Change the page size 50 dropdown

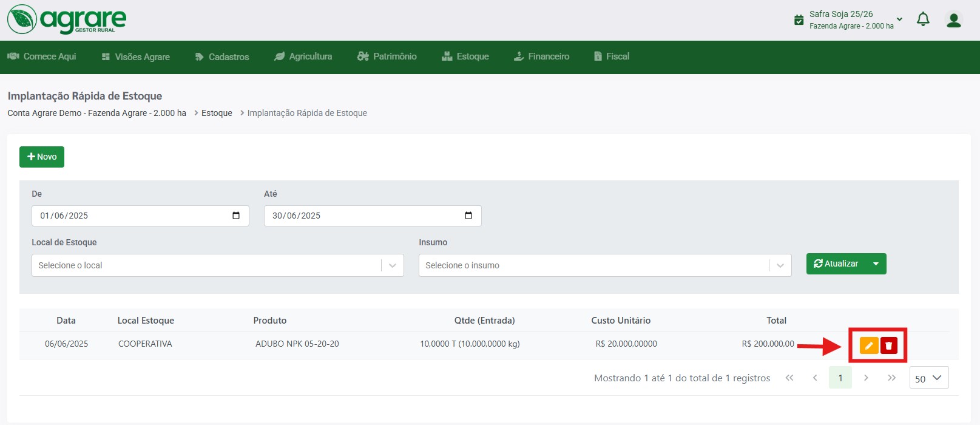pos(929,378)
